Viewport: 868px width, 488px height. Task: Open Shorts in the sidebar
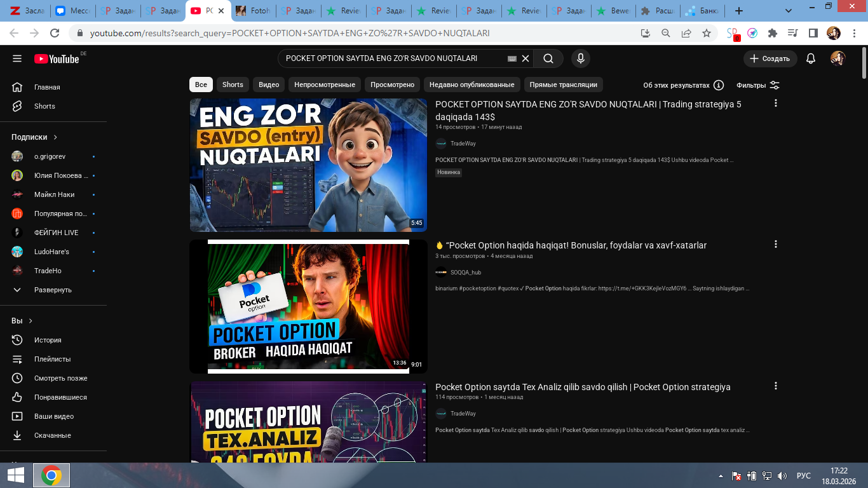tap(44, 106)
